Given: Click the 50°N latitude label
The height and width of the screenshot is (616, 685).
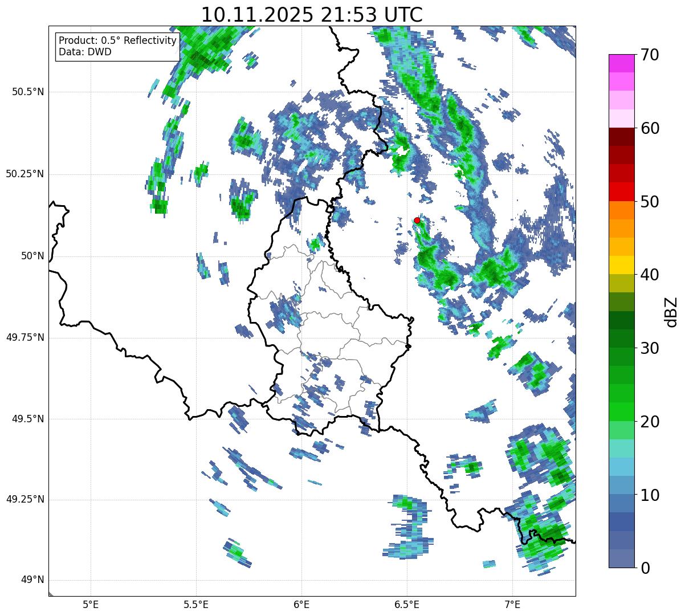Looking at the screenshot, I should 32,256.
